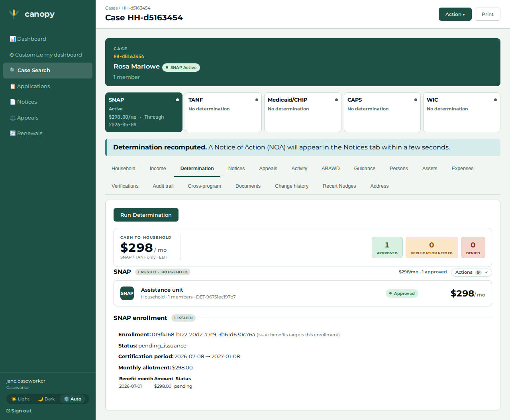Select the Determination tab
The height and width of the screenshot is (420, 510).
(x=197, y=169)
